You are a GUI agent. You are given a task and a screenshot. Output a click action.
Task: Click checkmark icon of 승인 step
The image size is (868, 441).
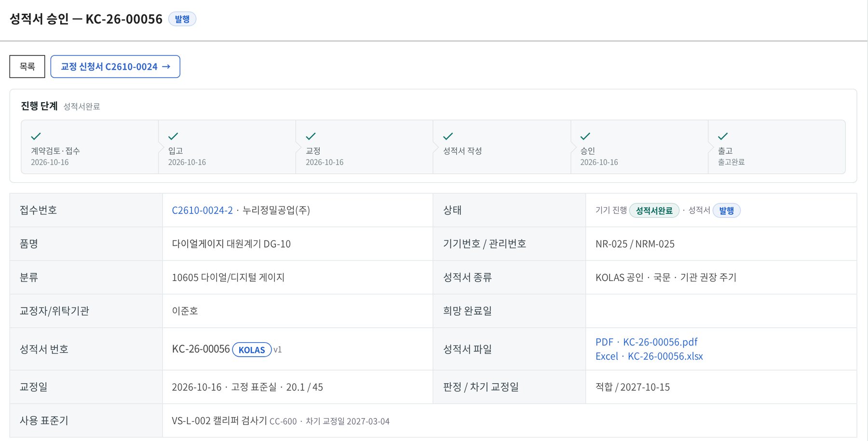[585, 136]
